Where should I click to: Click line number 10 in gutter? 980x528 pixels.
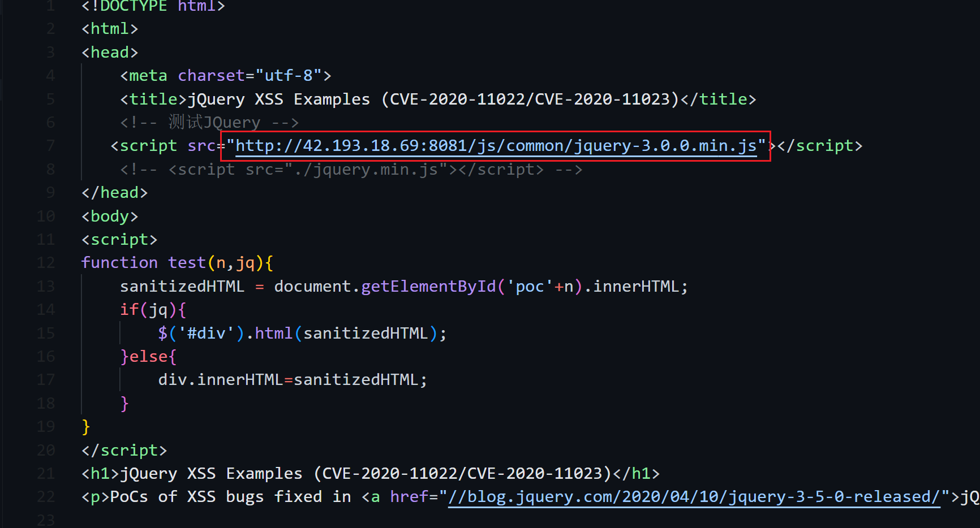(x=46, y=216)
